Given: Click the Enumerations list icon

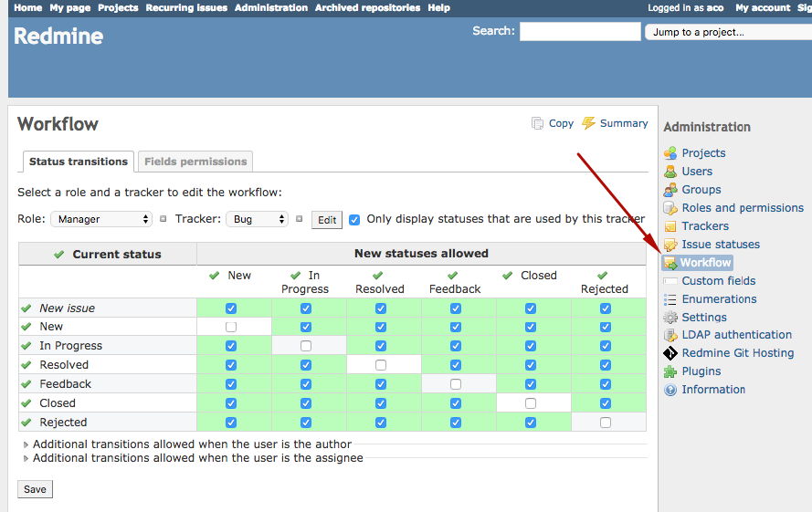Looking at the screenshot, I should coord(670,299).
